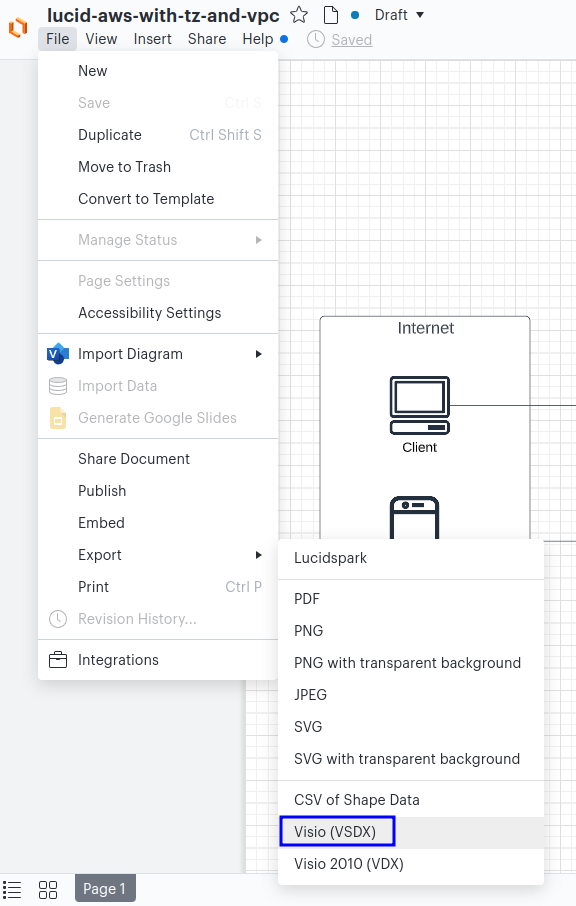Click the Lucidchart logo icon
Viewport: 576px width, 906px height.
(x=18, y=28)
